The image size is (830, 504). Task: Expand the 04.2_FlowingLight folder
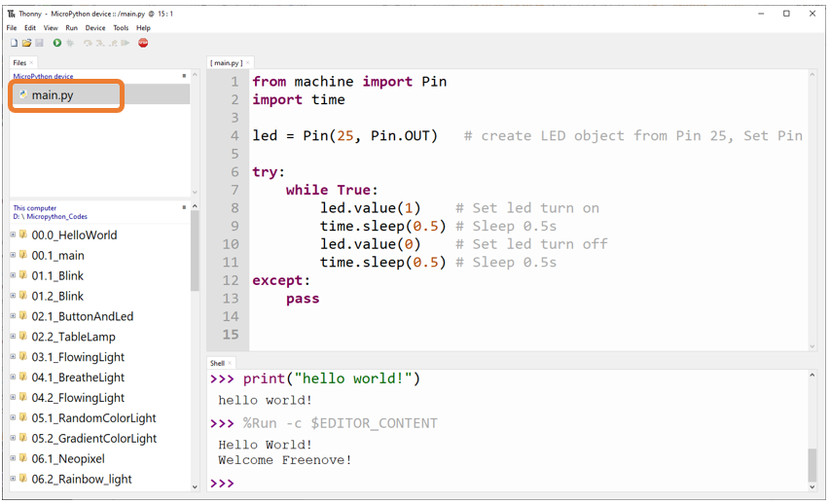coord(14,397)
